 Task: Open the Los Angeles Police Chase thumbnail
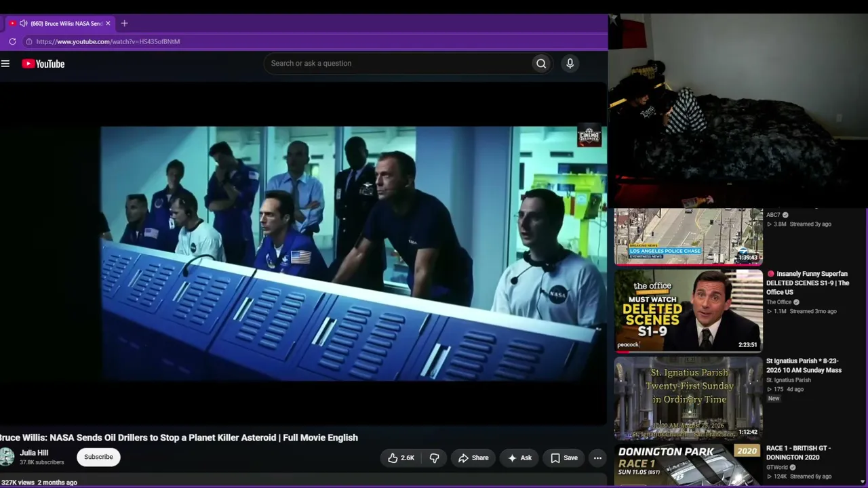[688, 236]
